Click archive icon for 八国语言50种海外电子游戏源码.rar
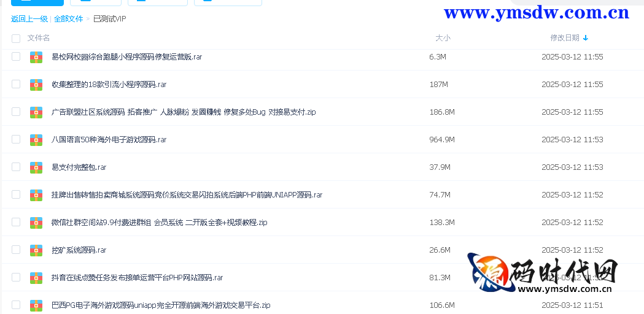644x314 pixels. click(36, 140)
